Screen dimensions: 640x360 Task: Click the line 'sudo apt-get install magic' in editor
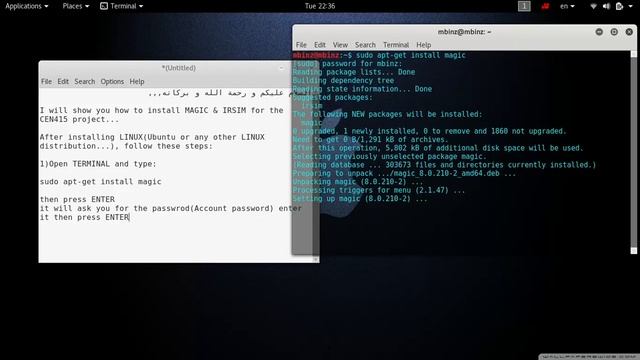click(100, 182)
